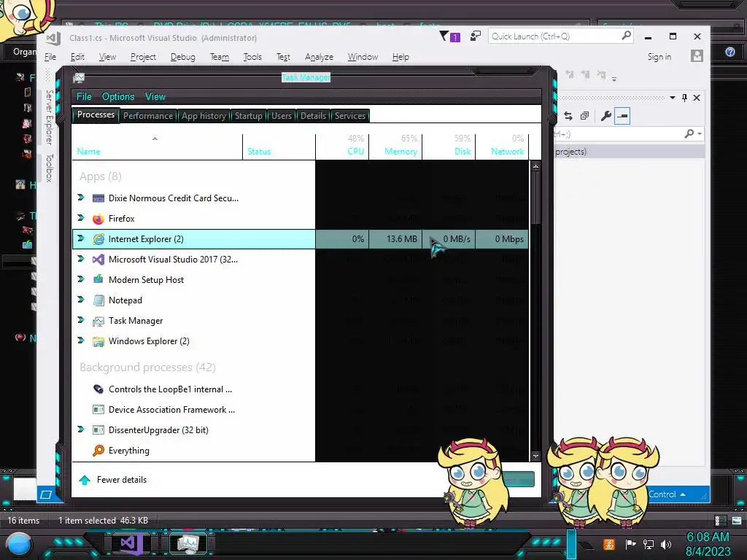Click the Sync with Active Document icon
The image size is (747, 560).
[x=568, y=116]
